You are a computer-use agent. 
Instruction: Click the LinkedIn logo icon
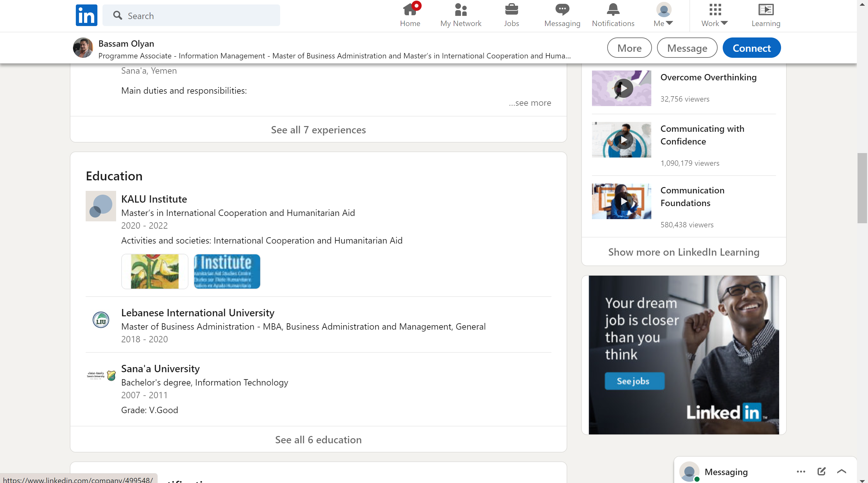tap(86, 15)
